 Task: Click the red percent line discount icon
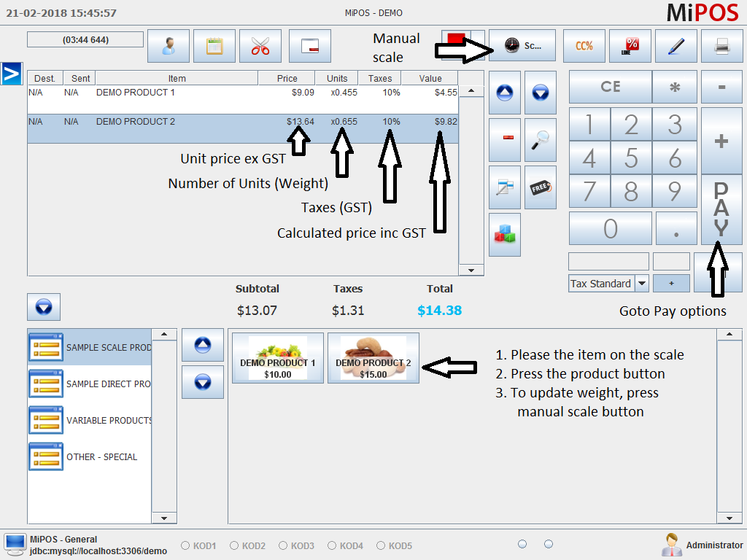(630, 46)
